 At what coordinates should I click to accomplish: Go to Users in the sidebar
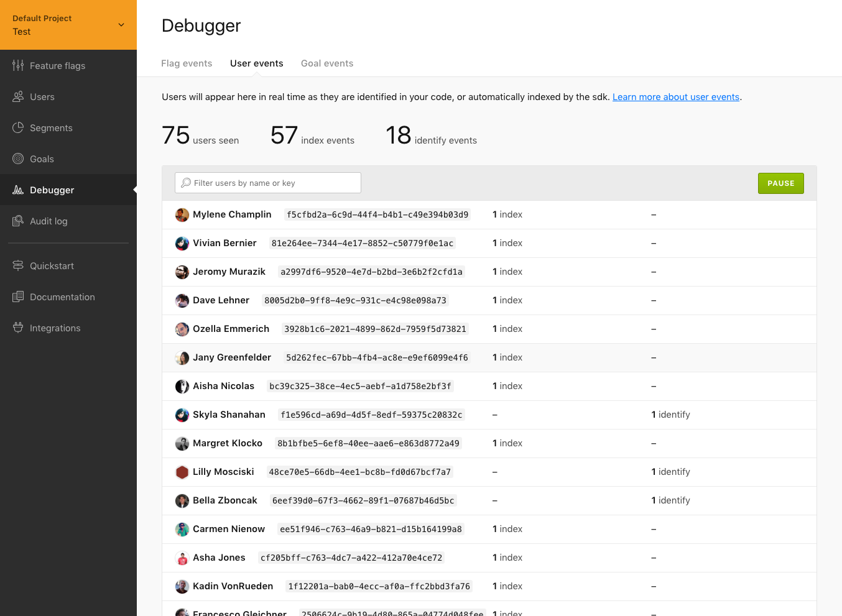point(68,96)
